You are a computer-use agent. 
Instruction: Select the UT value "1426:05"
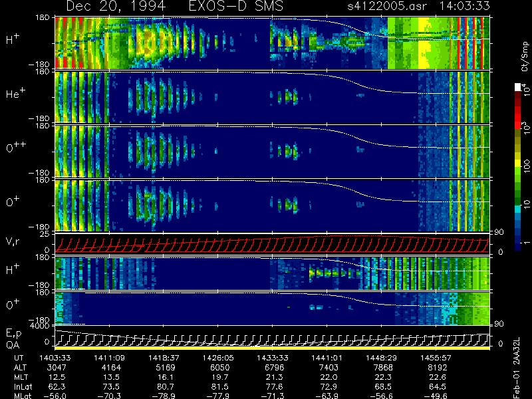point(218,358)
